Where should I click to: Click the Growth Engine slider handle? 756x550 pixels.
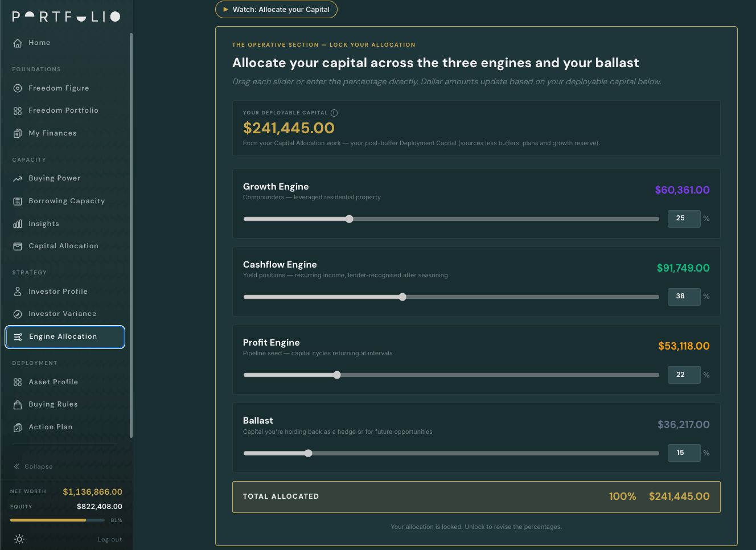pos(350,219)
